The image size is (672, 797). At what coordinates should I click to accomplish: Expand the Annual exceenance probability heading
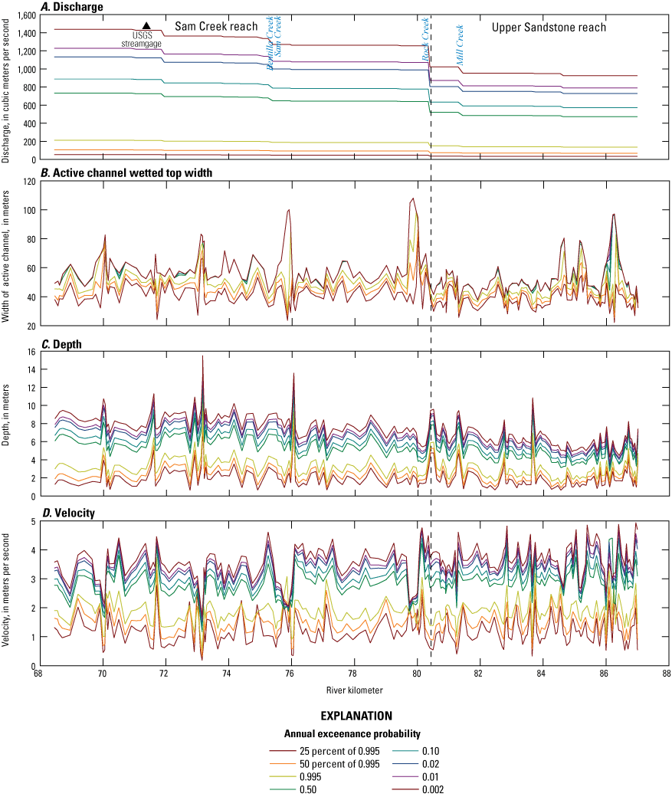pyautogui.click(x=352, y=733)
